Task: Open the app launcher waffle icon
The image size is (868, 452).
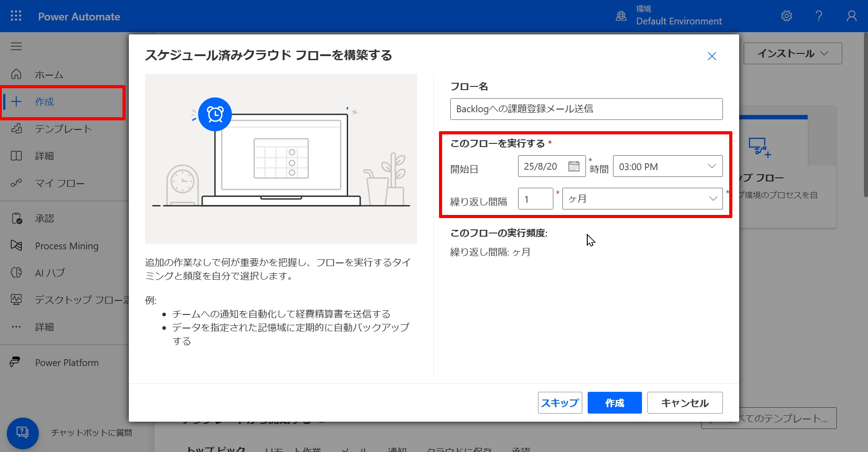Action: click(16, 16)
